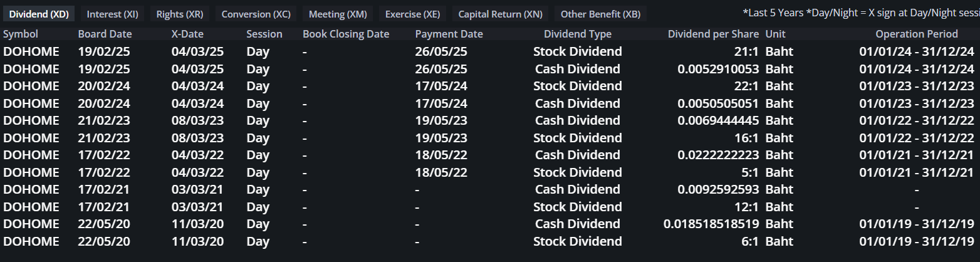This screenshot has width=980, height=262.
Task: Switch to the Interest (XI) tab
Action: (113, 14)
